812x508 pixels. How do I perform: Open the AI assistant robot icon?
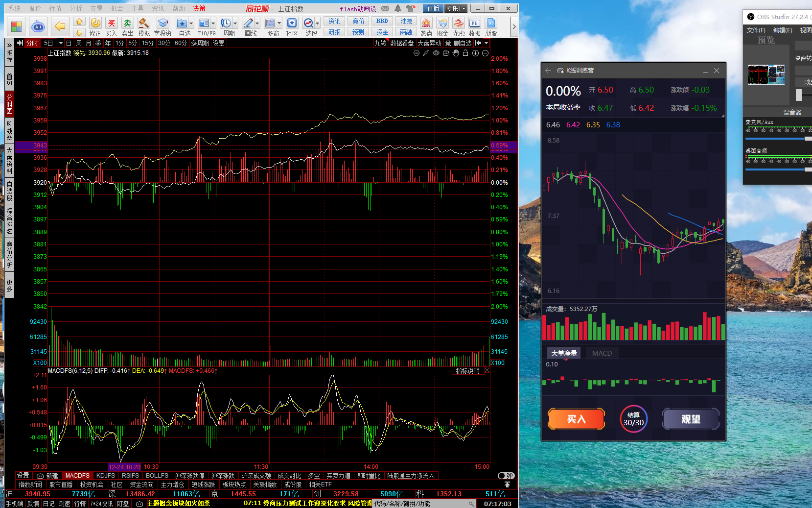(x=38, y=26)
